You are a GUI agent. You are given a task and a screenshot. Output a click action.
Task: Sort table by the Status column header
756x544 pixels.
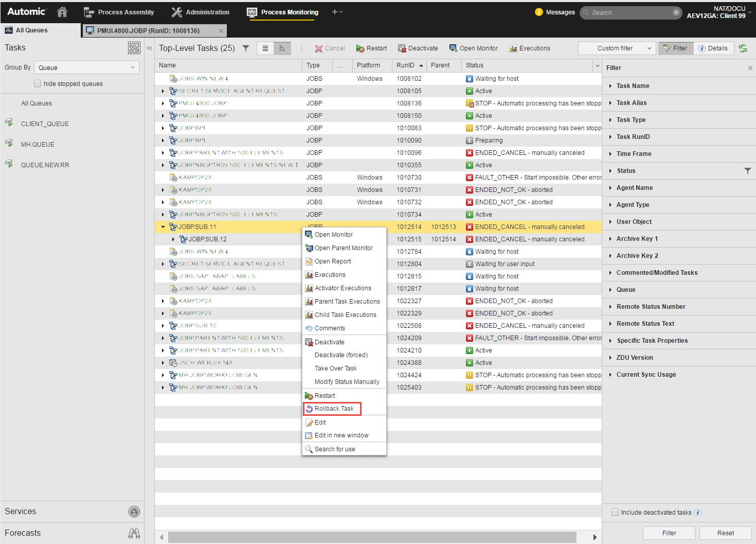pos(528,65)
